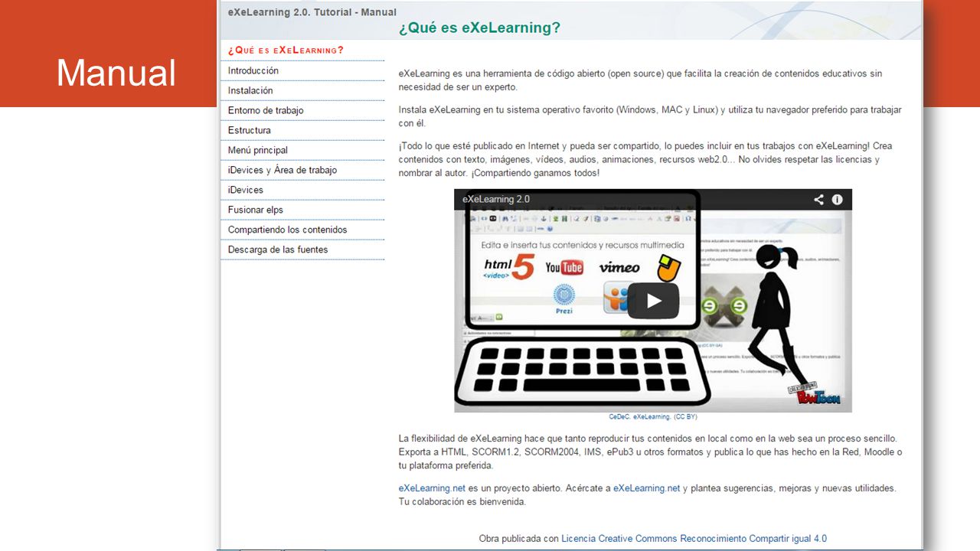The image size is (980, 551).
Task: Click the 'Manual' slide title
Action: pyautogui.click(x=116, y=73)
